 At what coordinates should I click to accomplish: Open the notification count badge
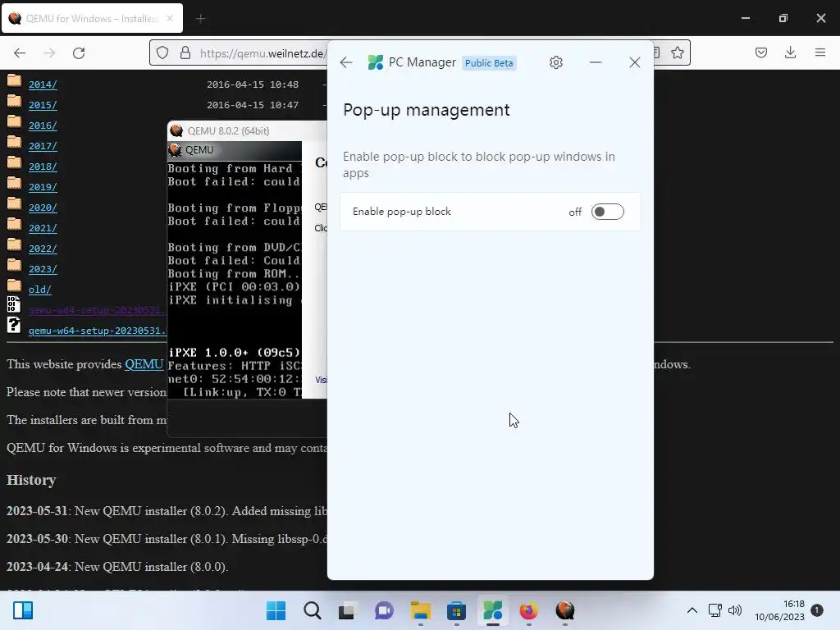click(x=817, y=609)
